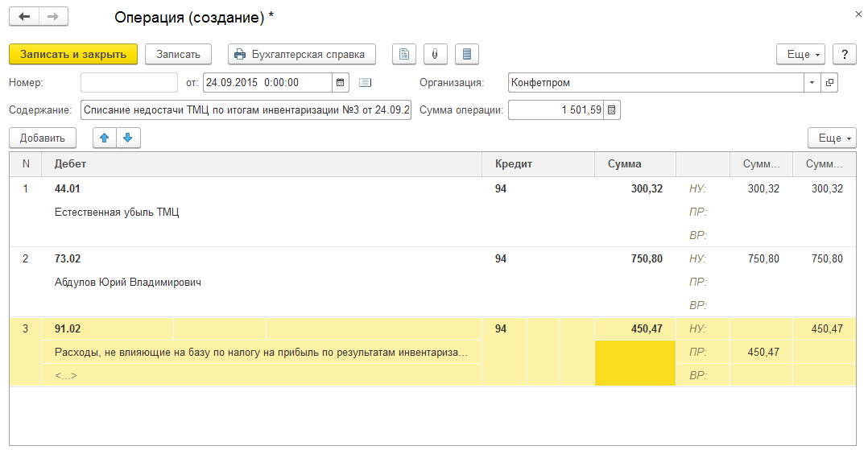Open the top Еще menu
868x450 pixels.
click(x=800, y=54)
